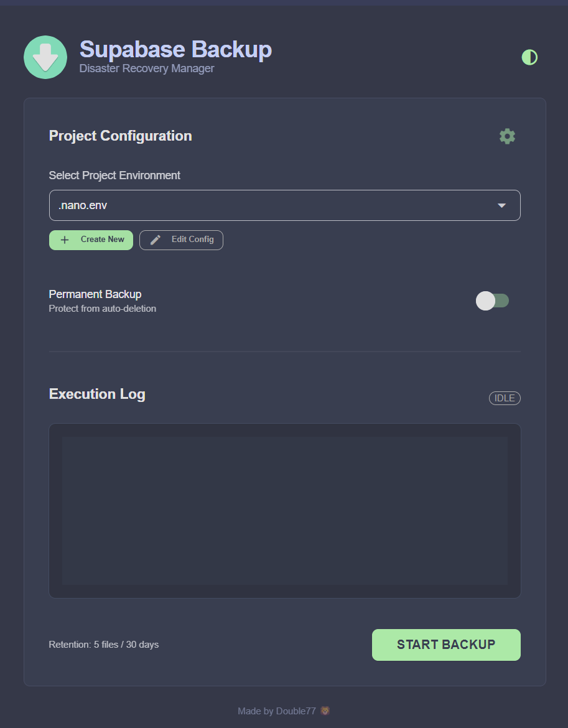Click the Execution Log heading
This screenshot has height=728, width=568.
pos(97,394)
